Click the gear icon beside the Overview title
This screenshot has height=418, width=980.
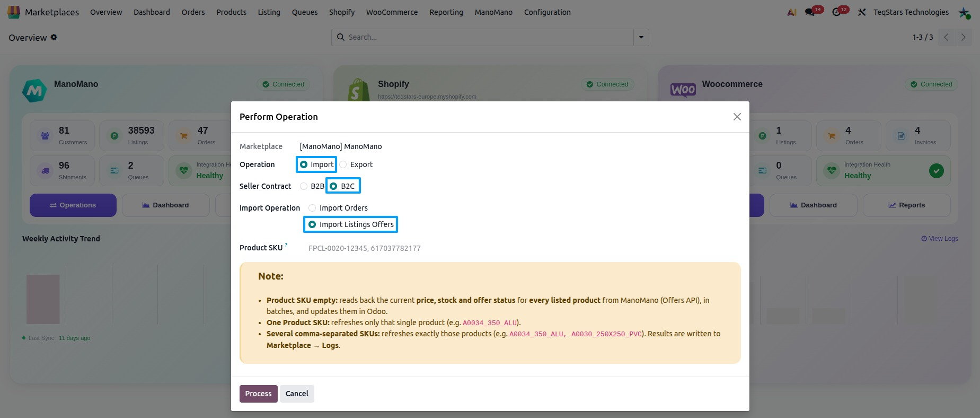(x=54, y=37)
